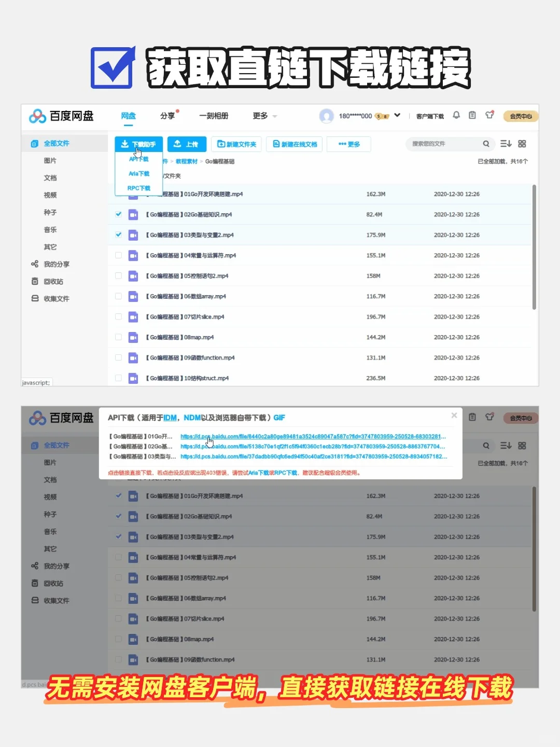Open 下载助手 dropdown button in top screenshot
The width and height of the screenshot is (560, 747).
pyautogui.click(x=139, y=144)
